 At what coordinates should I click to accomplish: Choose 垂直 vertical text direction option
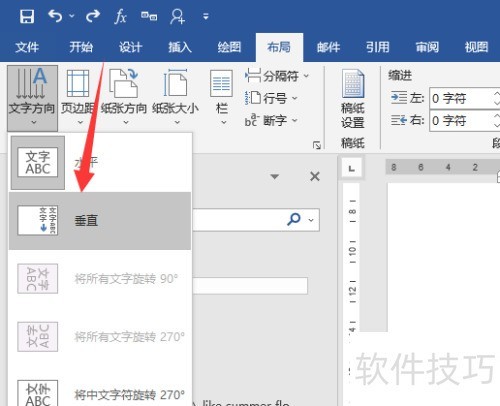100,221
